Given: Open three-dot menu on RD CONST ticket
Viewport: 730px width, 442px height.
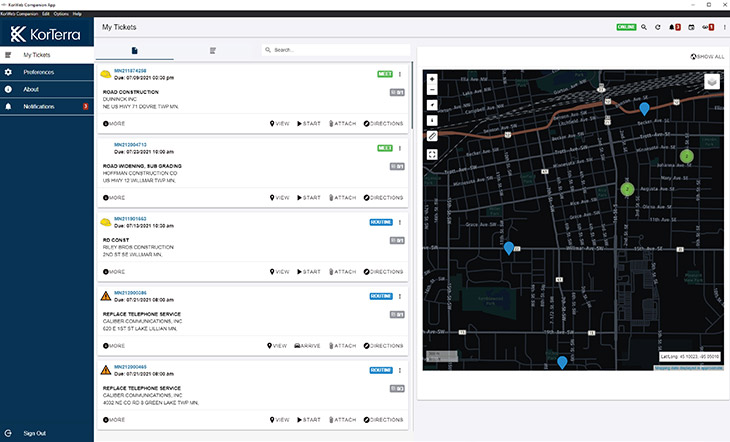Looking at the screenshot, I should [x=400, y=222].
